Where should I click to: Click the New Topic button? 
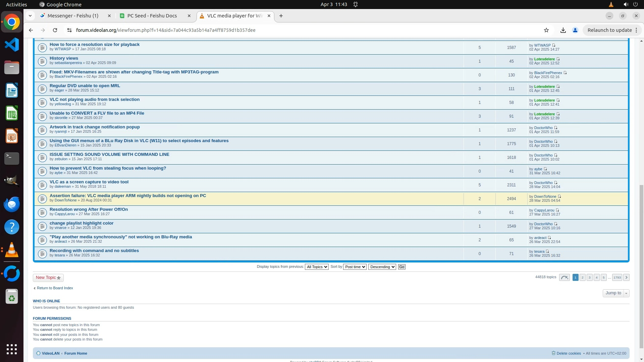(x=48, y=278)
